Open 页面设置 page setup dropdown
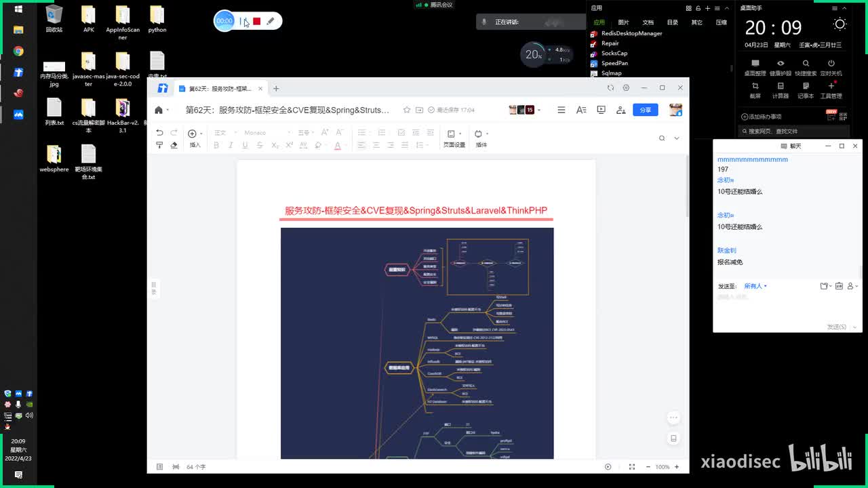868x488 pixels. click(454, 138)
